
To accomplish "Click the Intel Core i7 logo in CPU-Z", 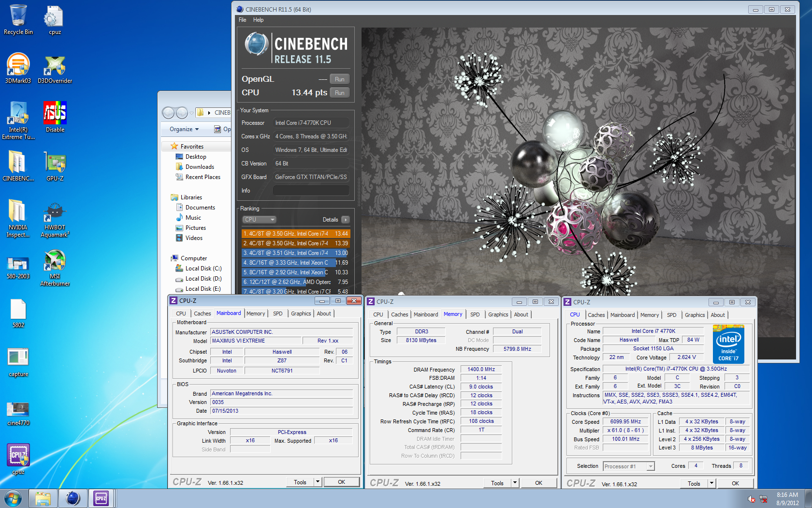I will (728, 344).
